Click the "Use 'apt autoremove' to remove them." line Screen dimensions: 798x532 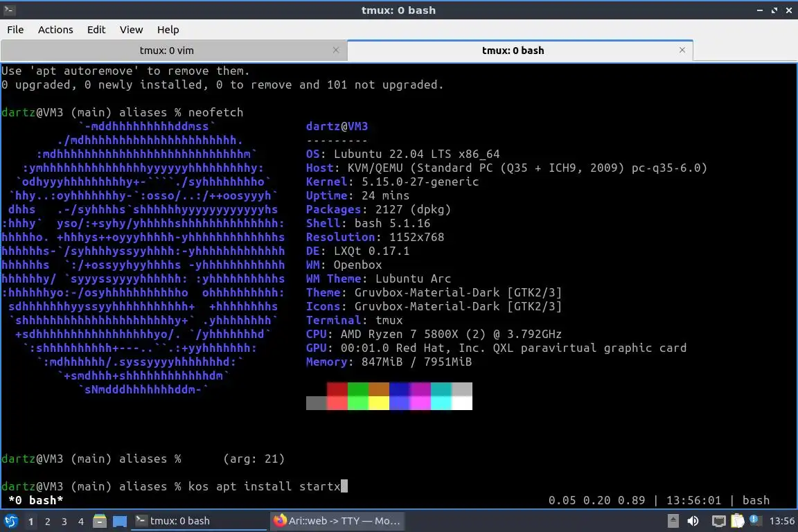click(125, 71)
